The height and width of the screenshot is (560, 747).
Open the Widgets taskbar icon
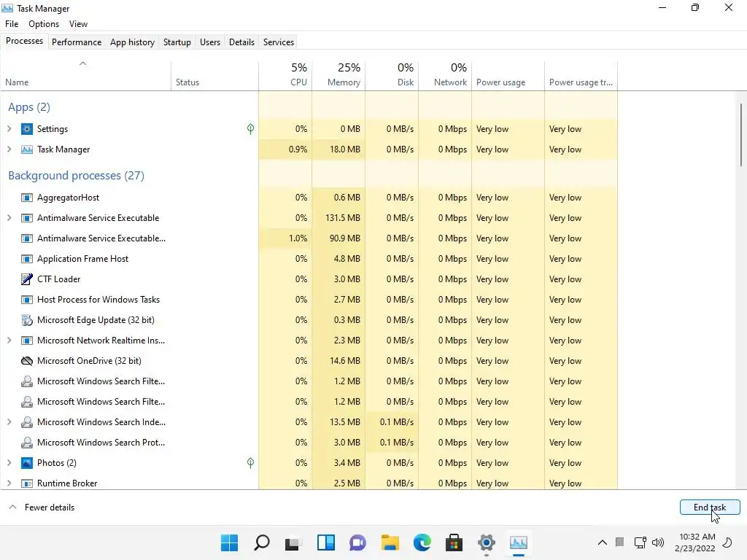click(326, 542)
